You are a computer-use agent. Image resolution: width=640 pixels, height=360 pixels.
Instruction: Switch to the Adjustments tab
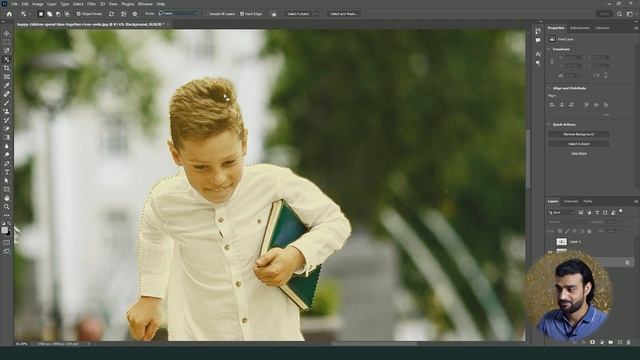(x=580, y=28)
